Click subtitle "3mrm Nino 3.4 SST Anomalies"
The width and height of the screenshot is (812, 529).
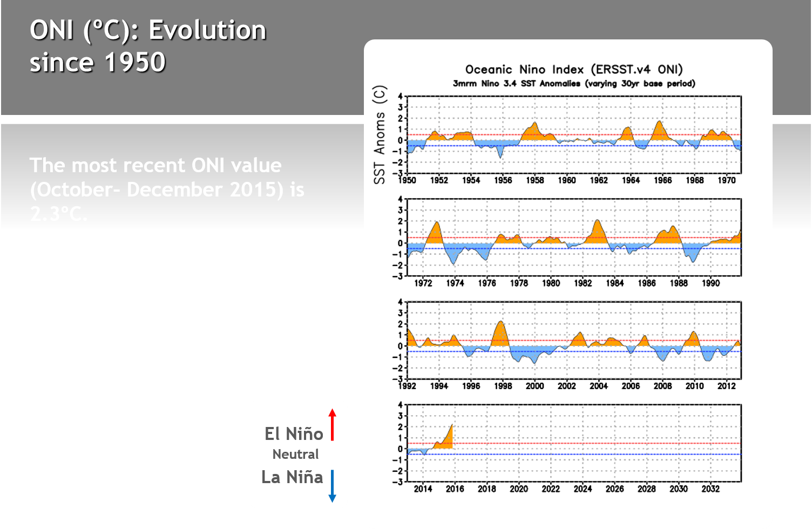pyautogui.click(x=517, y=83)
